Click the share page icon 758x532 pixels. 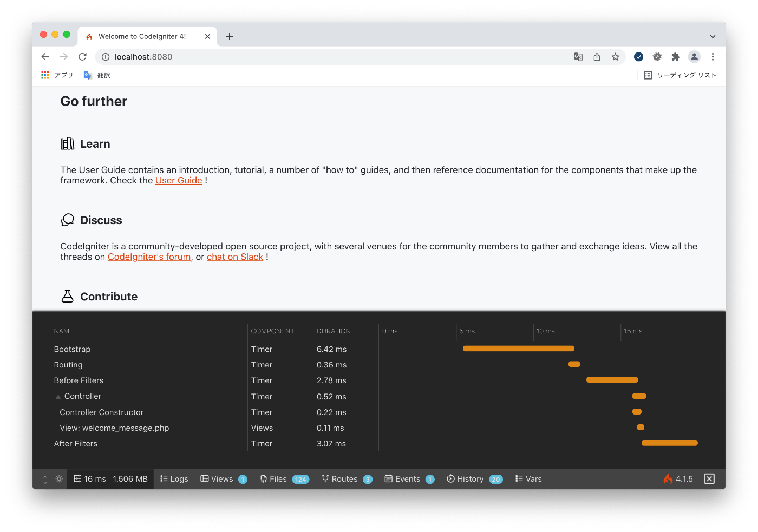[597, 57]
